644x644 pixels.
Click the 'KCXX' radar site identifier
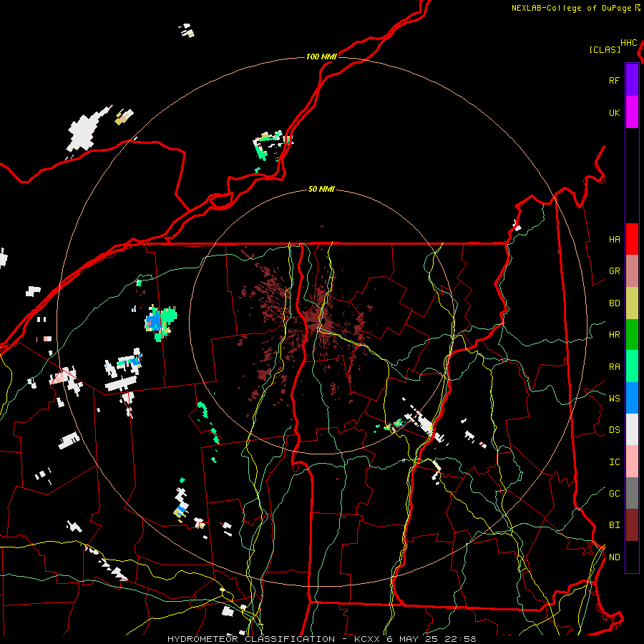(x=367, y=639)
